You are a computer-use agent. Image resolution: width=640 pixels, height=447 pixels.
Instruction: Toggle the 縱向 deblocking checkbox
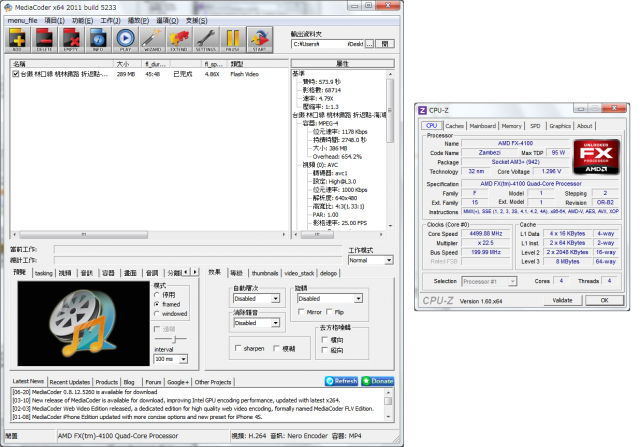click(325, 350)
